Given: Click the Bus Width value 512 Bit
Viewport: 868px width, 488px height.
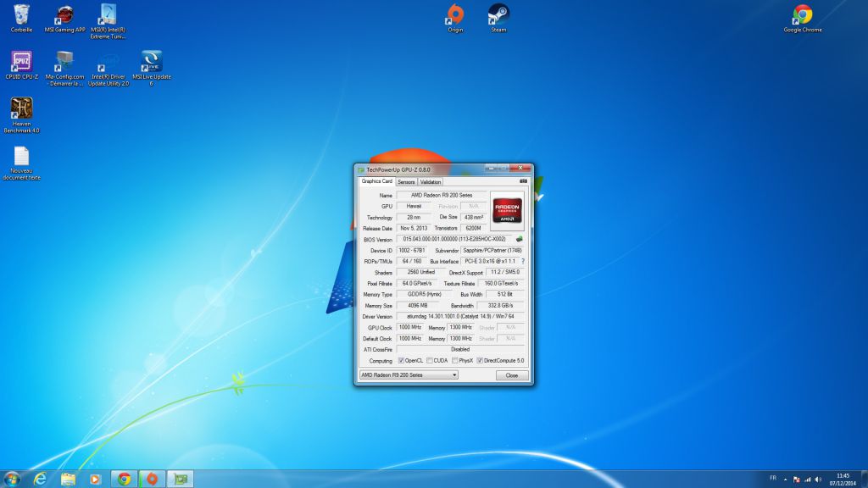Looking at the screenshot, I should pyautogui.click(x=505, y=294).
